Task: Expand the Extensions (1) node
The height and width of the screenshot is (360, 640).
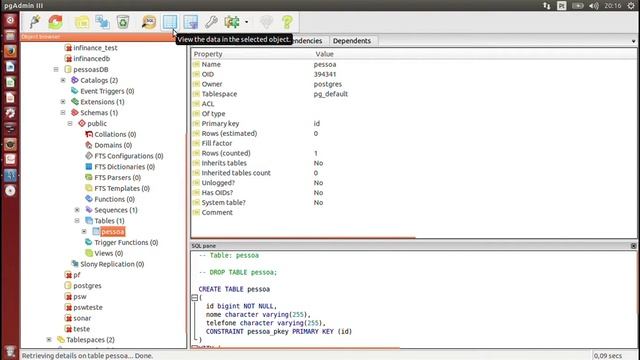Action: point(63,102)
